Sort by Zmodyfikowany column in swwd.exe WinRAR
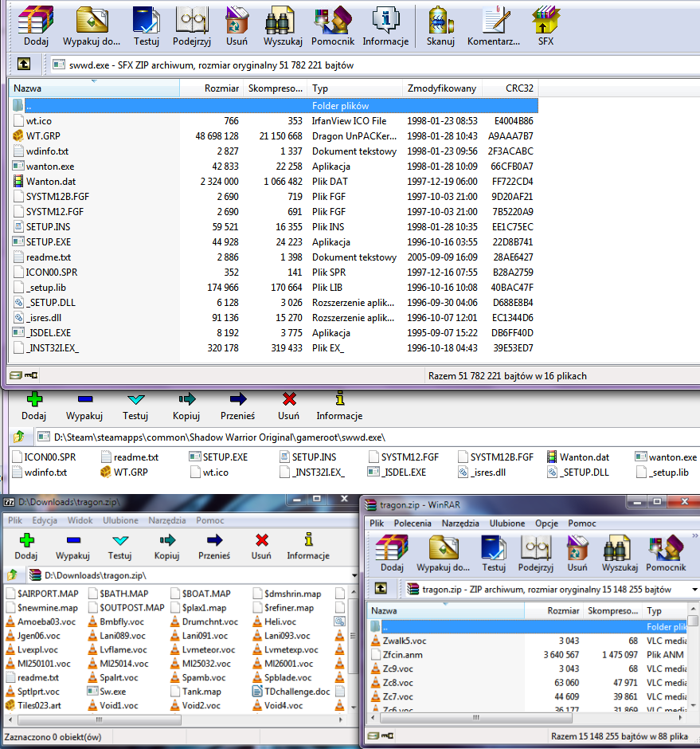The width and height of the screenshot is (700, 749). pyautogui.click(x=442, y=88)
